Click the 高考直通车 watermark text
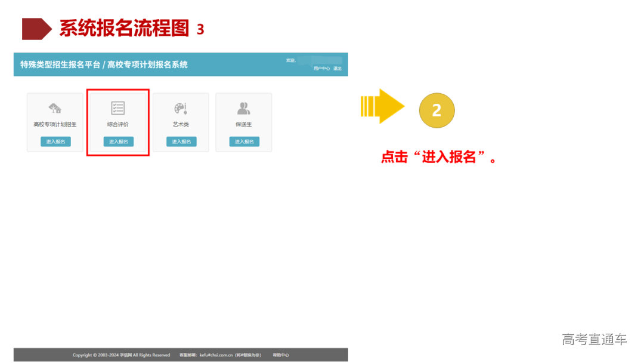This screenshot has width=644, height=363. coord(595,339)
